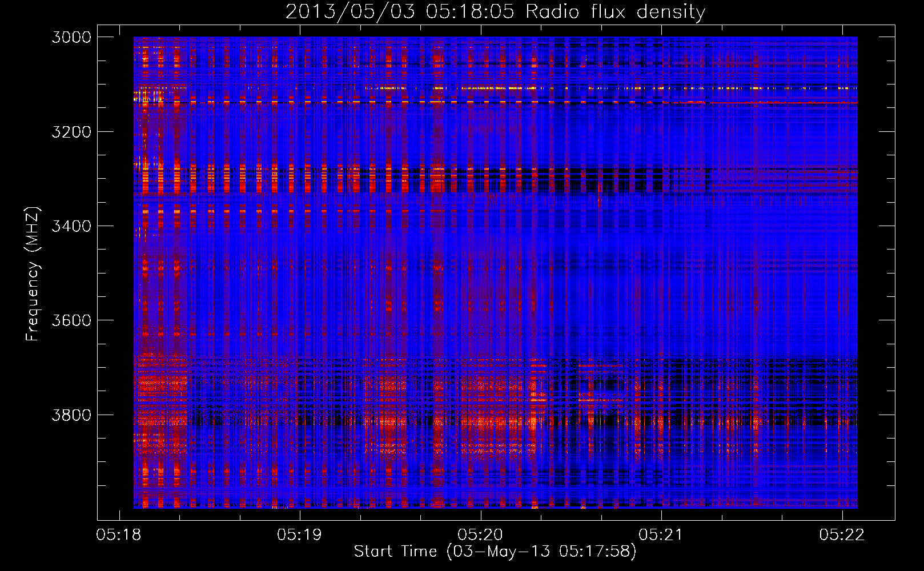This screenshot has width=924, height=571.
Task: Click the spectrogram at 05:21 and 3200 MHz
Action: pos(661,131)
